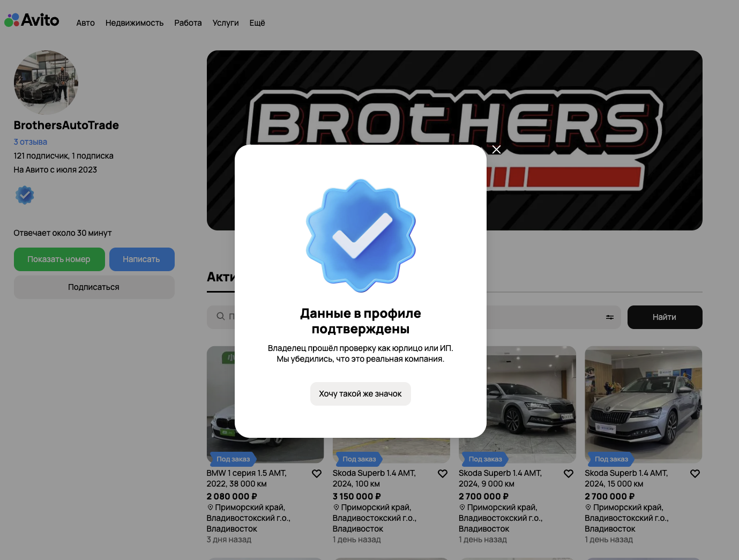The height and width of the screenshot is (560, 739).
Task: Click the Avito logo
Action: click(32, 20)
